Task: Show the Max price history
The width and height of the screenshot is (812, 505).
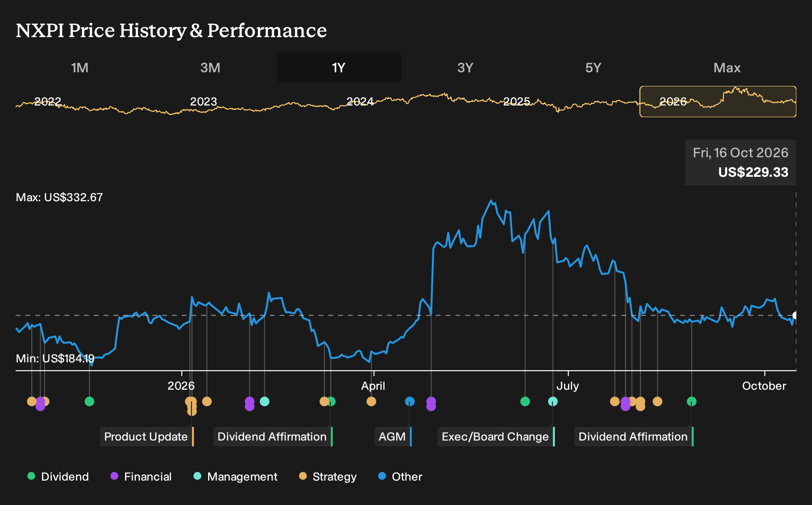Action: (x=727, y=67)
